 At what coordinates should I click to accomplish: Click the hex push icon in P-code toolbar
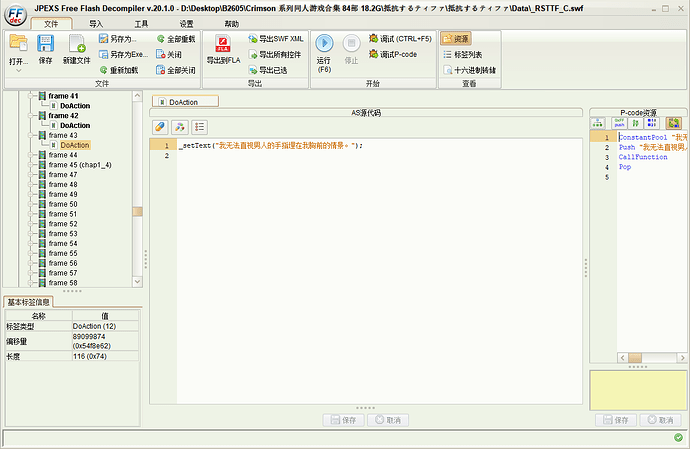pyautogui.click(x=620, y=123)
